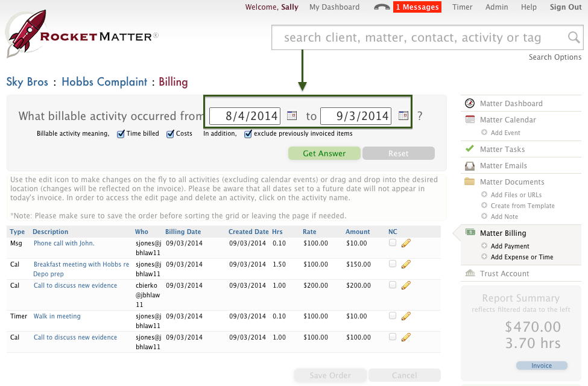This screenshot has width=588, height=386.
Task: Open the end date calendar picker icon
Action: point(403,116)
